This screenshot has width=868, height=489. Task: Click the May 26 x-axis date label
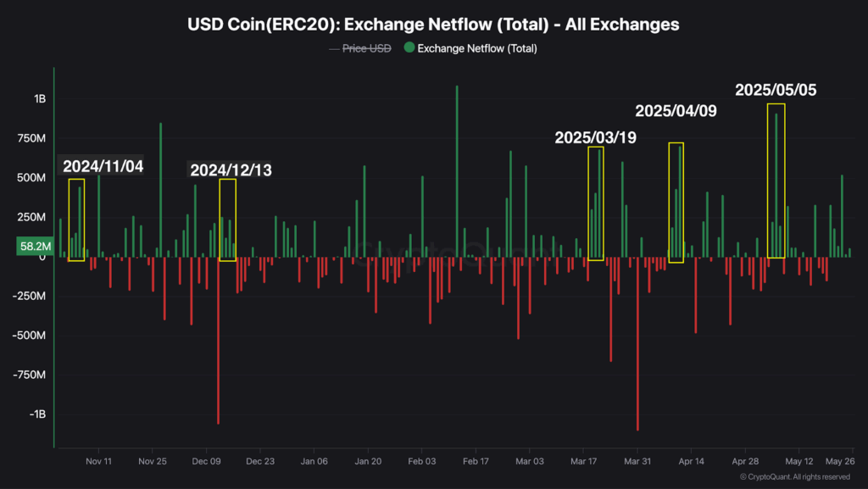(839, 462)
